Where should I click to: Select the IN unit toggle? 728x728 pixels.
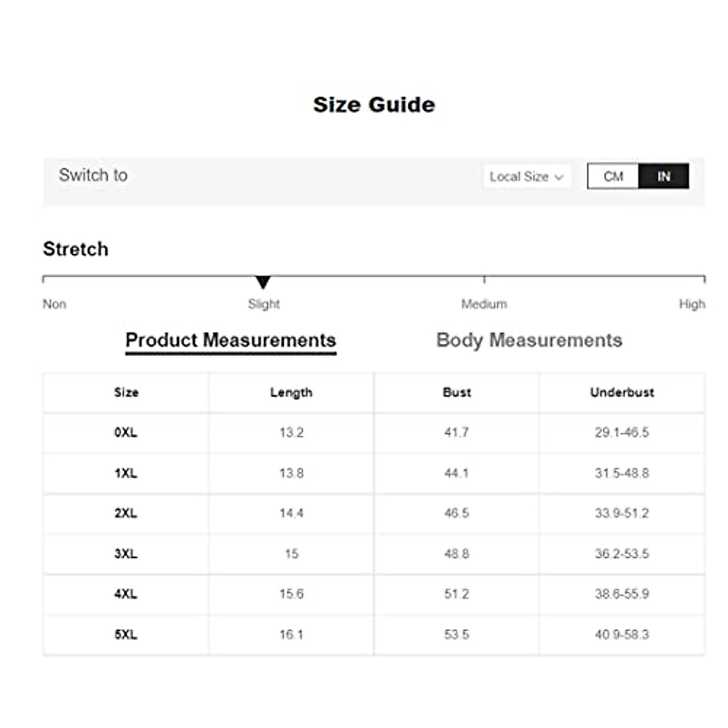click(664, 177)
